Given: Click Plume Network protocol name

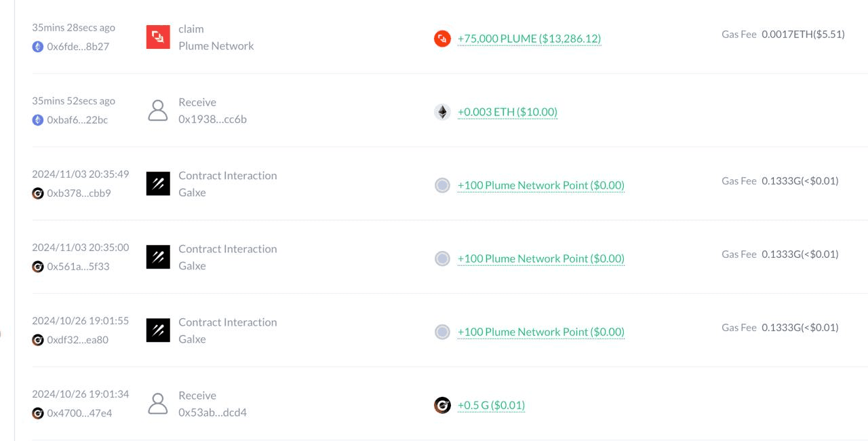Looking at the screenshot, I should [x=216, y=46].
